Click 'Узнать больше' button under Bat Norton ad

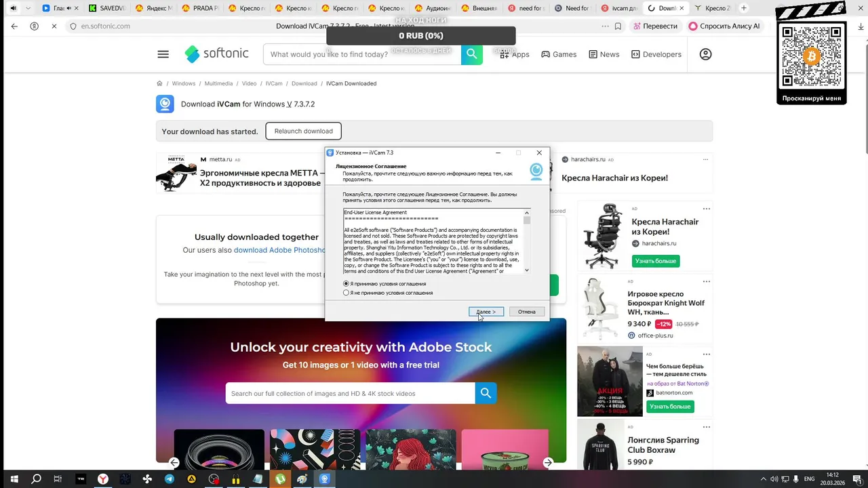[670, 406]
